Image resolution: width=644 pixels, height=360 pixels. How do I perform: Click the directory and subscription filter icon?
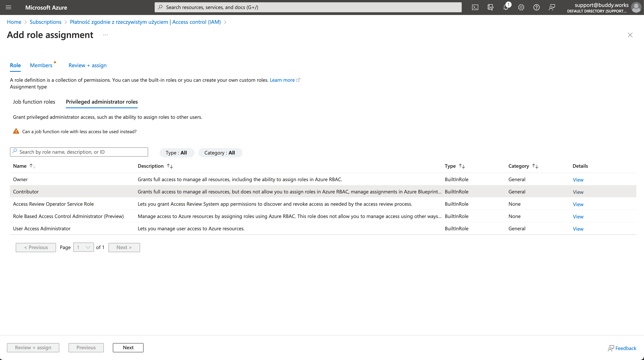tap(490, 7)
